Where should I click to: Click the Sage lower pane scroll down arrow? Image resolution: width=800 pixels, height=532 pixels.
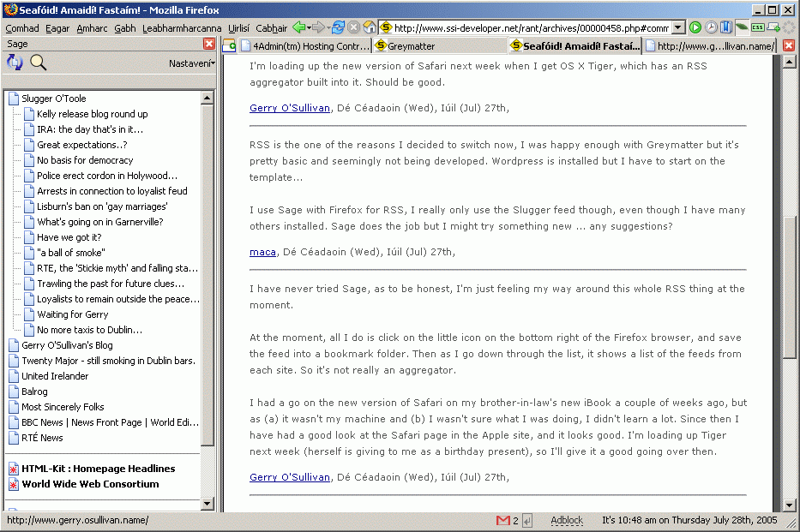[x=207, y=504]
